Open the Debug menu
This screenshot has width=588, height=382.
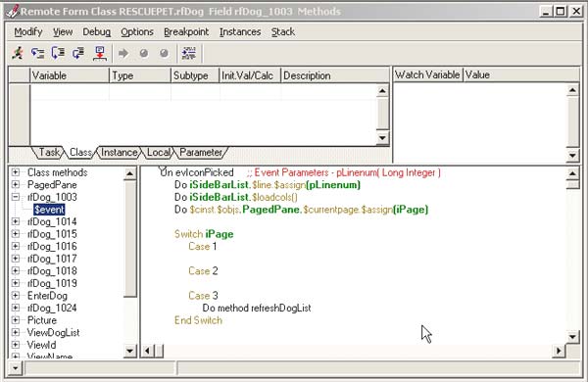(x=97, y=32)
